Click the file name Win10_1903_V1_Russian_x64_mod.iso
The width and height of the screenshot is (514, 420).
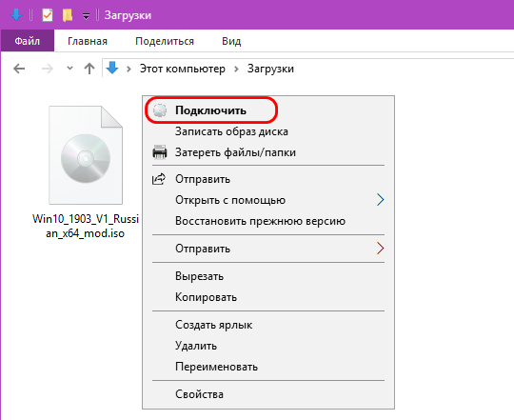coord(86,226)
